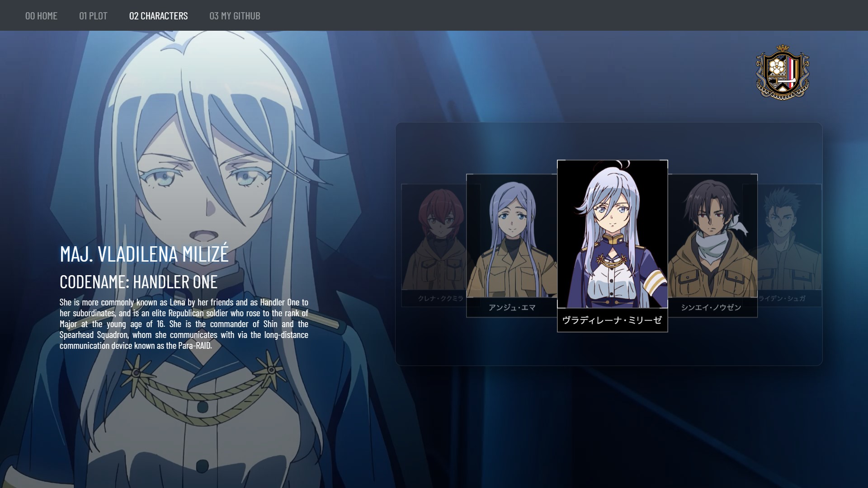Select the ヴラディレーナ・ミリーゼ center card
Image resolution: width=868 pixels, height=488 pixels.
612,246
